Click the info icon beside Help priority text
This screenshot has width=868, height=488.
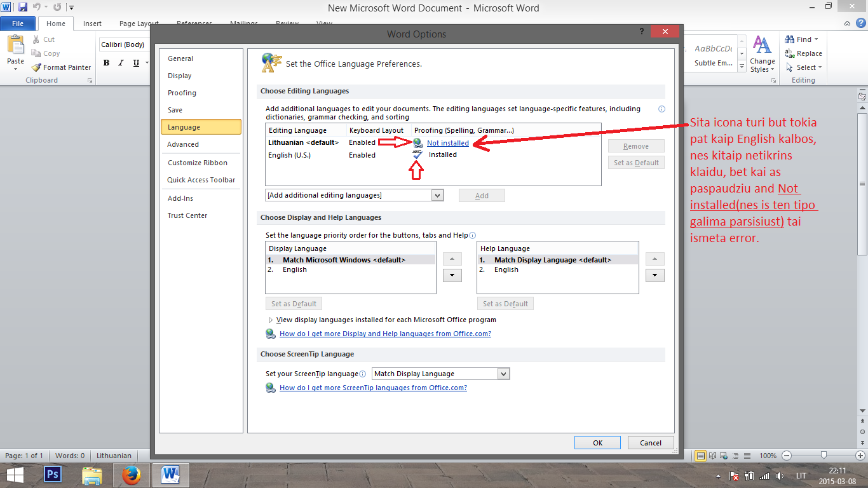472,235
